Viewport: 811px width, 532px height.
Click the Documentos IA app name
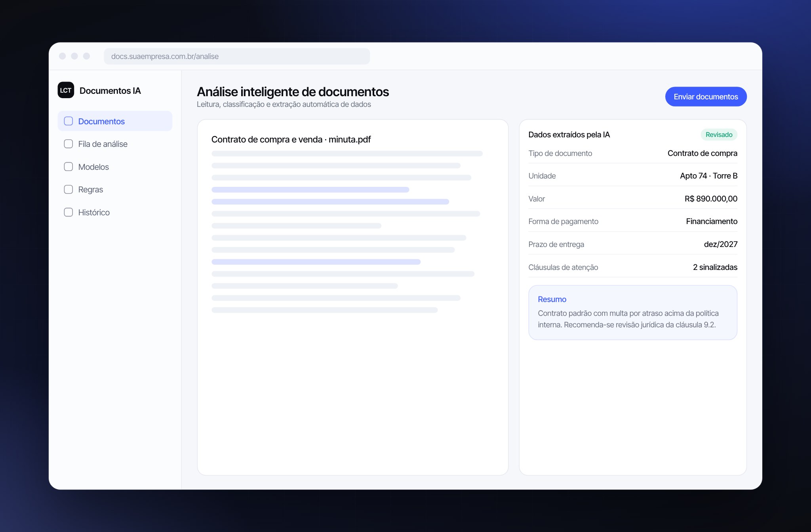tap(110, 91)
